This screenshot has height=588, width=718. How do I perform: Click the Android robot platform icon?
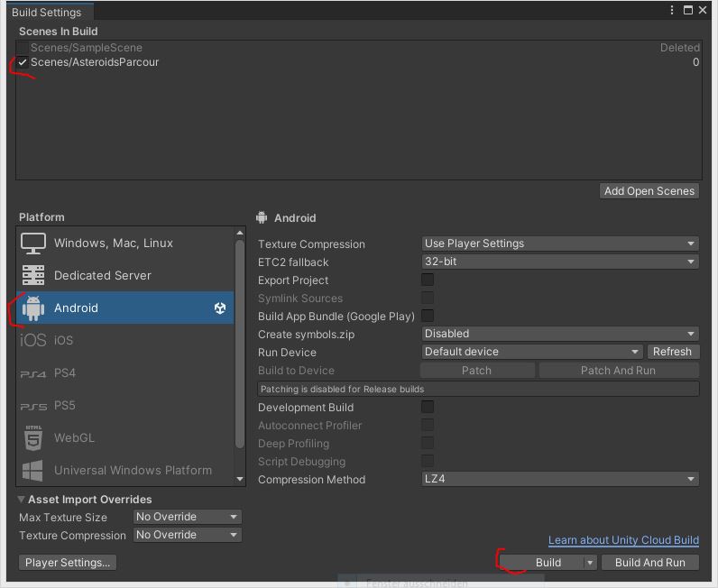[x=33, y=308]
